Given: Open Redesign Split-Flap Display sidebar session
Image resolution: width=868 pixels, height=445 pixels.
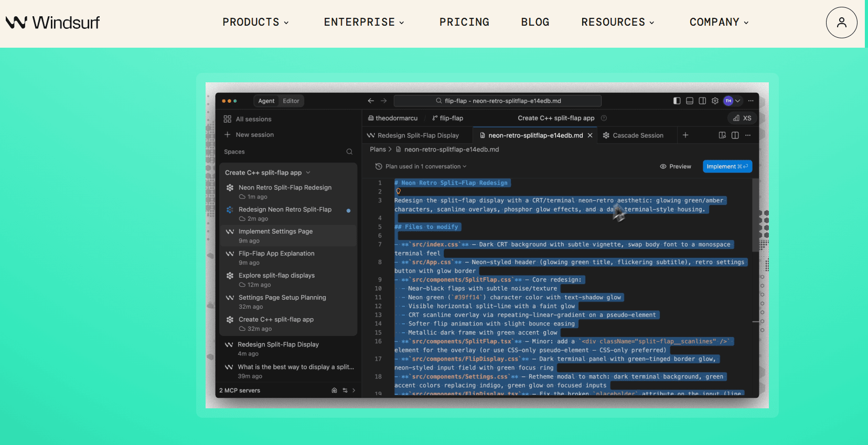Looking at the screenshot, I should point(287,349).
